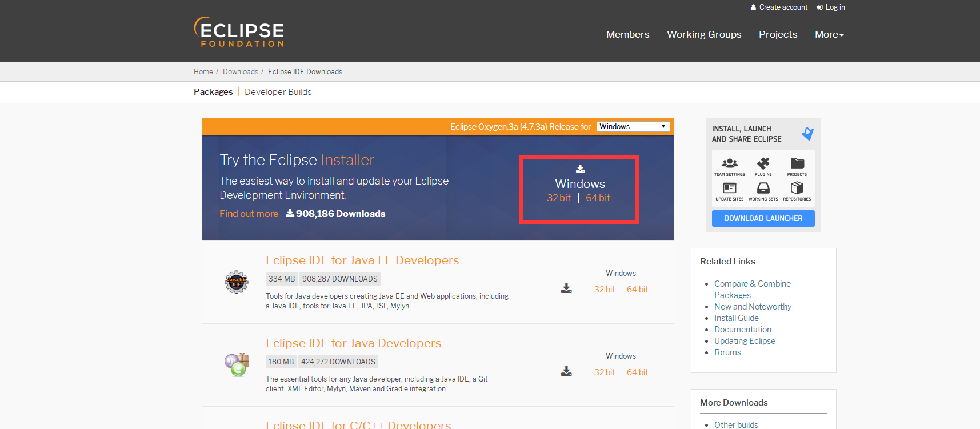The height and width of the screenshot is (429, 980).
Task: Switch to the Developer Builds tab
Action: (278, 92)
